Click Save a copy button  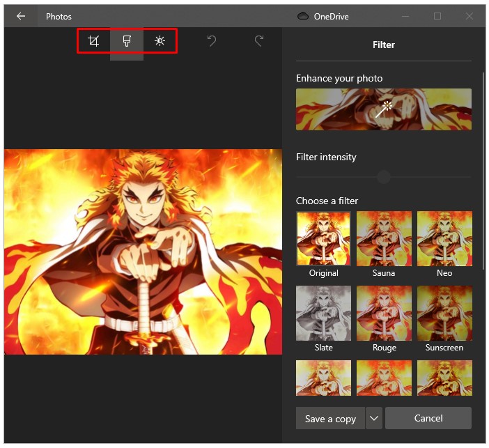(330, 418)
